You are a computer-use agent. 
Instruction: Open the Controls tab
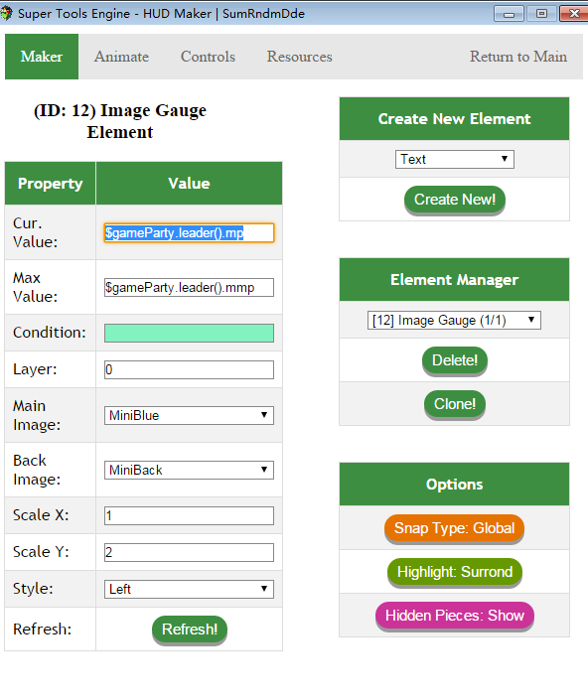tap(208, 57)
